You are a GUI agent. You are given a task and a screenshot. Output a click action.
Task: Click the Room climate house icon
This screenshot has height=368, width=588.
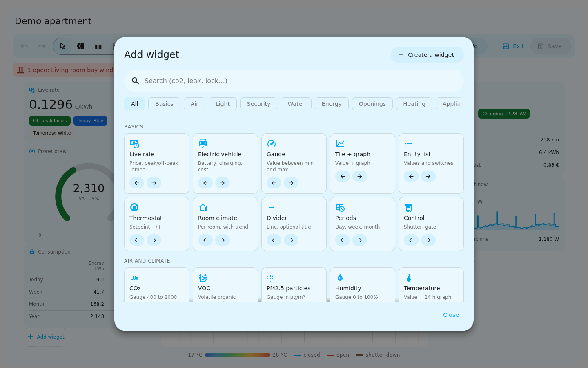click(203, 207)
